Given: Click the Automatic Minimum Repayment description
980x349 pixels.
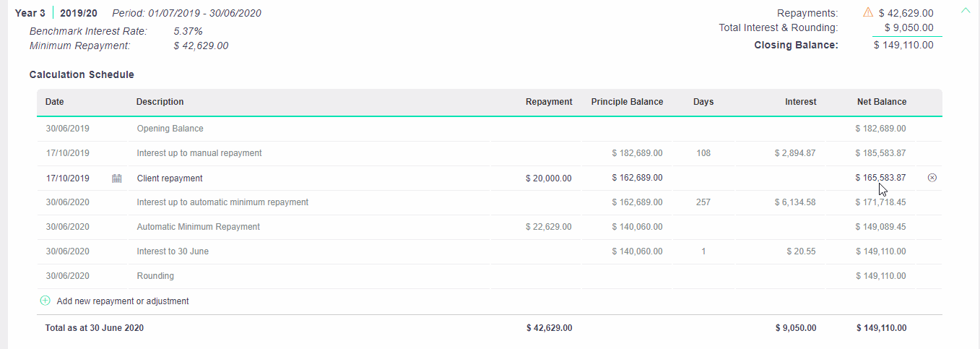Looking at the screenshot, I should [x=199, y=227].
